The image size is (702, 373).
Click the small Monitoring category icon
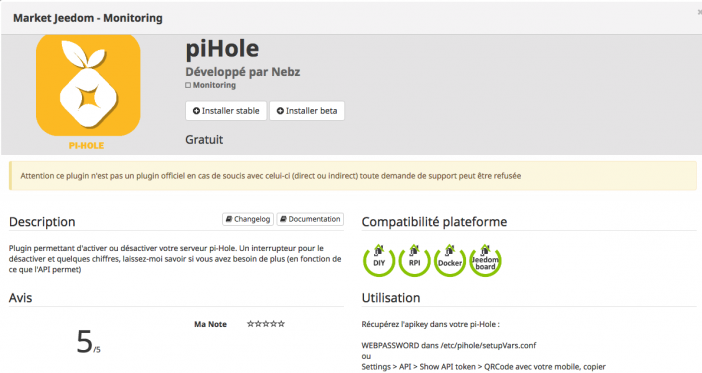188,85
